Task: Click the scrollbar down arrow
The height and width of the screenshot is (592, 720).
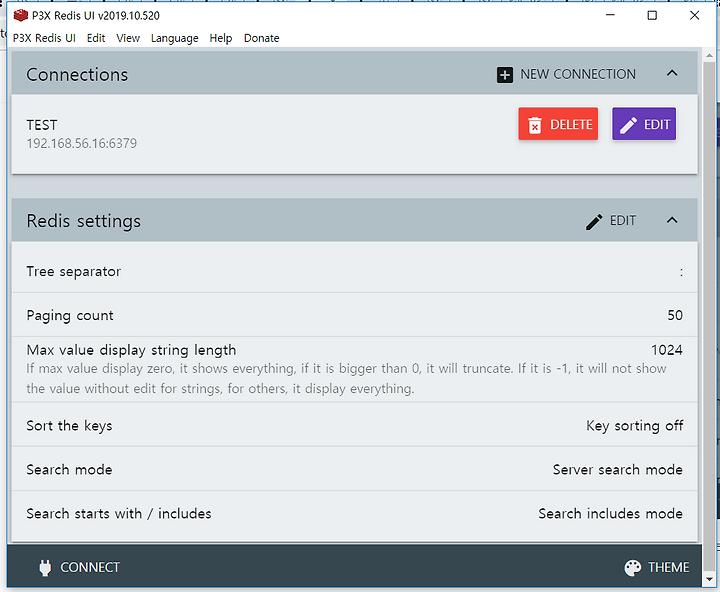Action: 709,580
